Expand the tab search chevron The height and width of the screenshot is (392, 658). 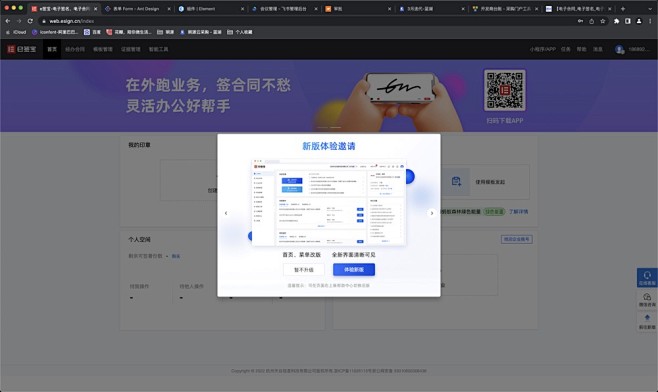pyautogui.click(x=650, y=8)
